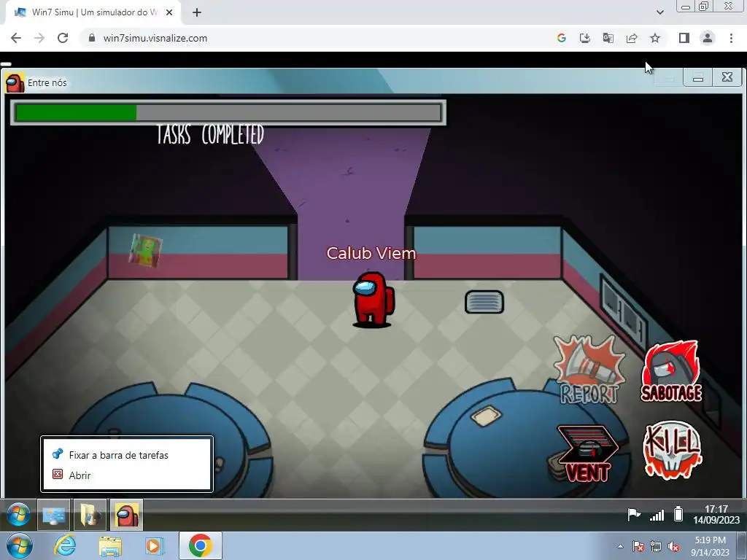Show hidden tray icons arrow

point(620,546)
